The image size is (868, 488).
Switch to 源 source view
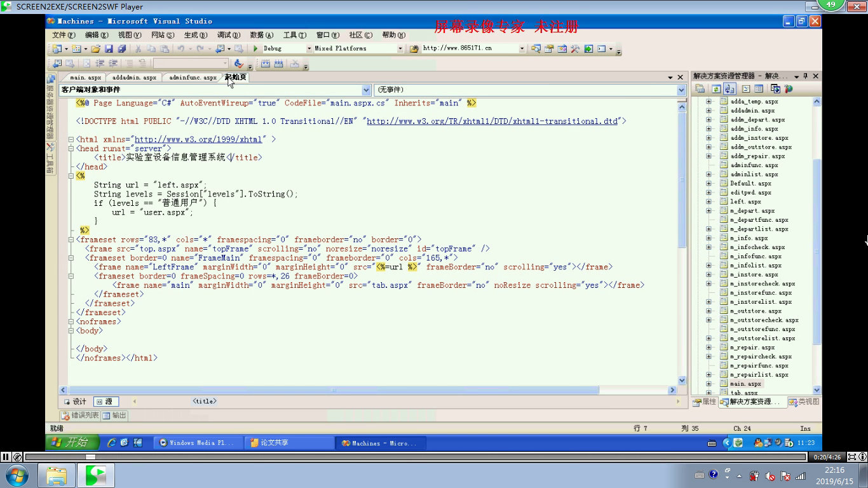105,402
